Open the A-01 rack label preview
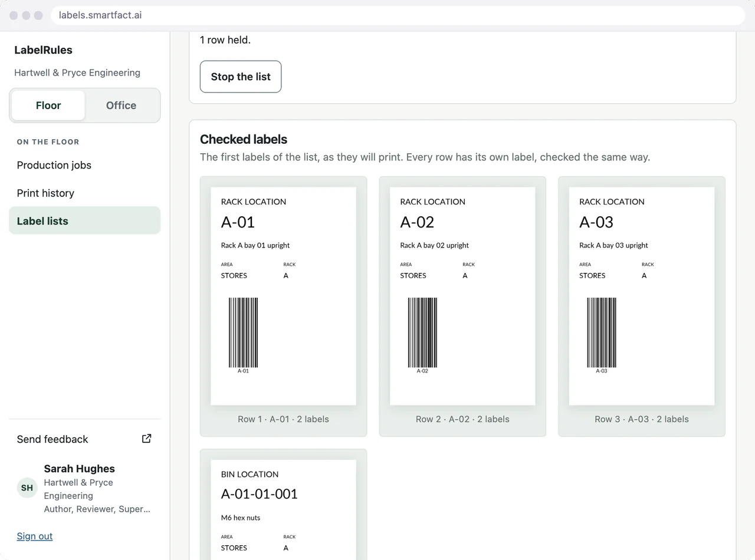The height and width of the screenshot is (560, 755). tap(283, 296)
